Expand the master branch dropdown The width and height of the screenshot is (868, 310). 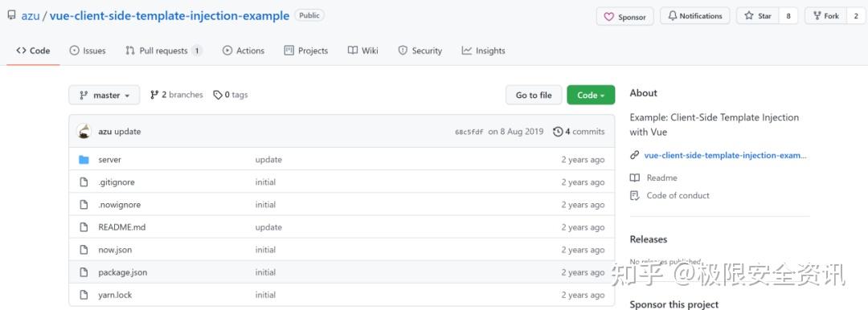pyautogui.click(x=104, y=96)
